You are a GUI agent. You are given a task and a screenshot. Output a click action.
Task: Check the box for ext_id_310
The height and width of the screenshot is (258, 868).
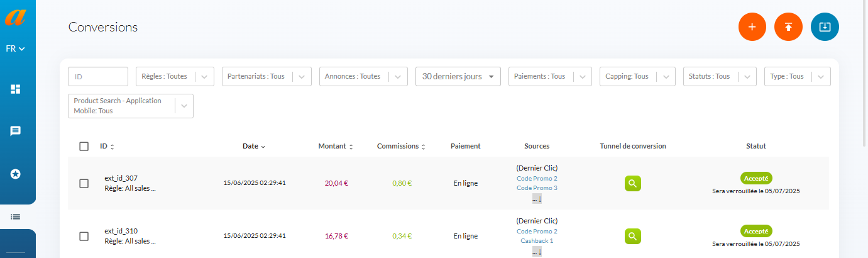[x=84, y=236]
